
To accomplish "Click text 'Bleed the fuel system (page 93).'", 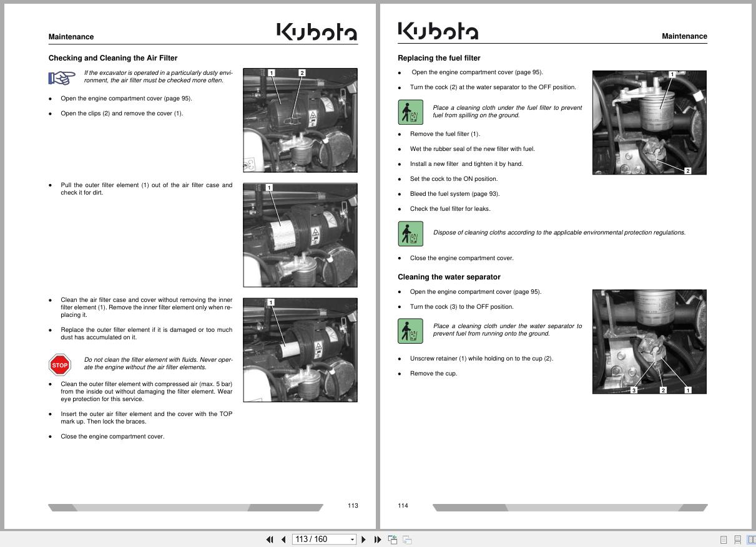I will coord(454,194).
